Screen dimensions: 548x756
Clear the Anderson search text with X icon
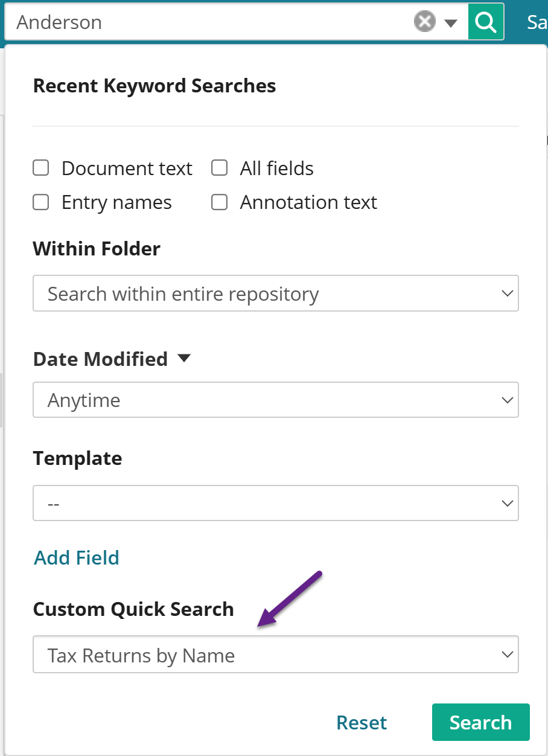point(425,22)
